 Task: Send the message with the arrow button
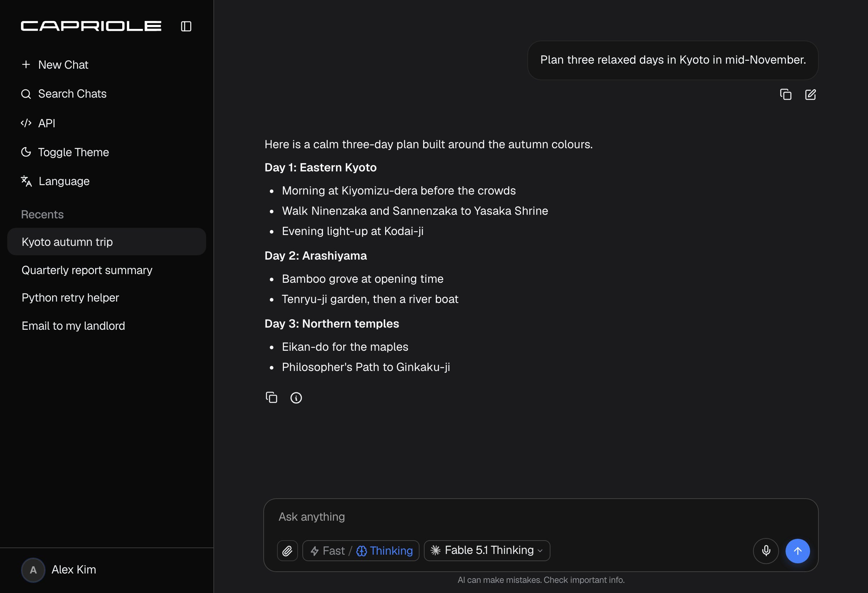point(798,551)
